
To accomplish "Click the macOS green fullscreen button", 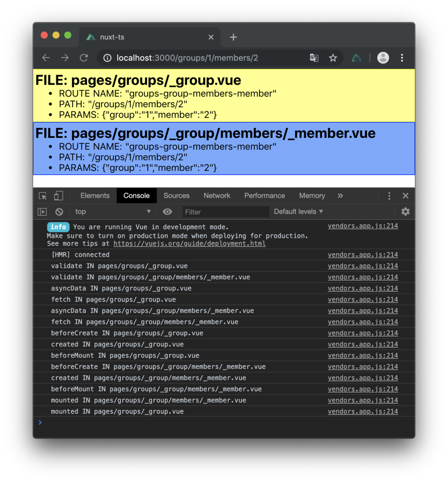I will click(68, 35).
